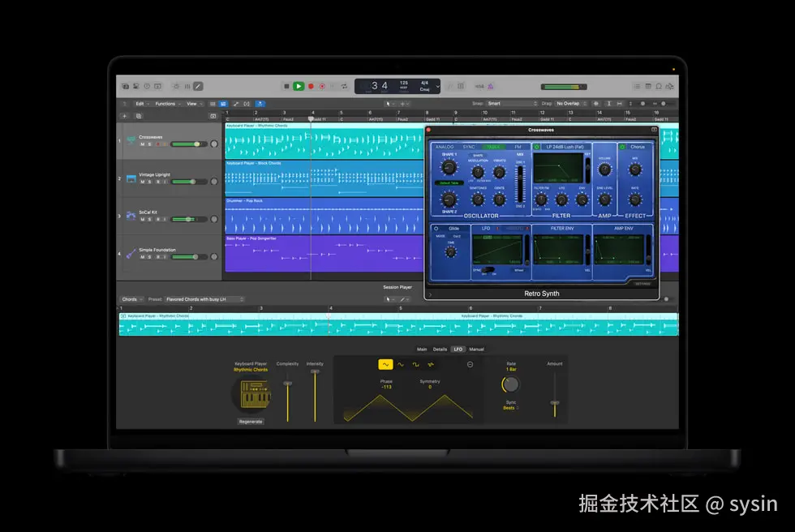
Task: Open the Snap Smart dropdown
Action: [x=512, y=103]
